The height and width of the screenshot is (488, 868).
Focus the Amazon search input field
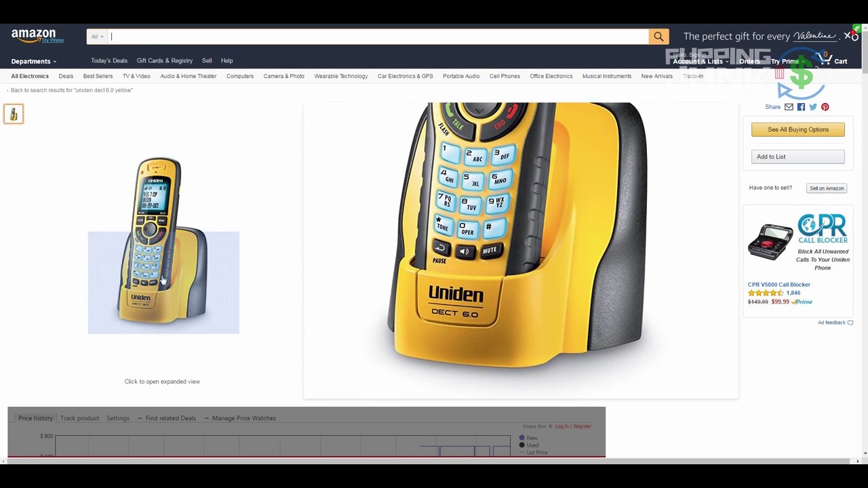coord(378,37)
